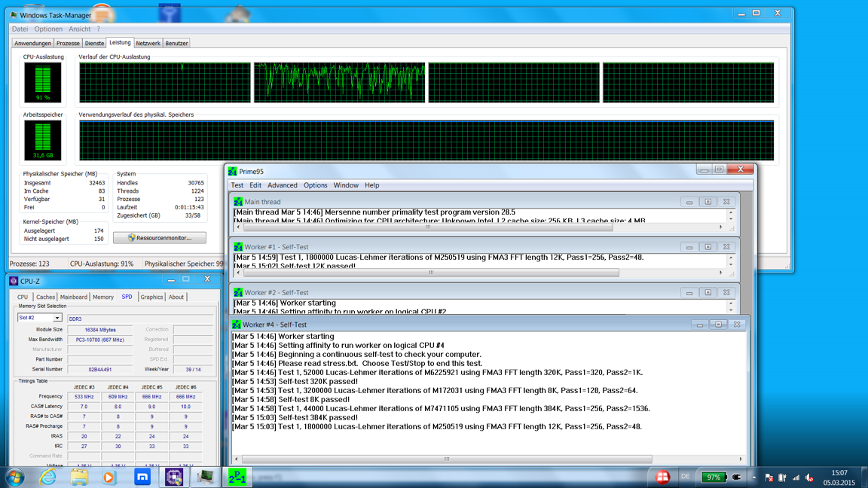Click the muted volume tray icon

pyautogui.click(x=810, y=477)
